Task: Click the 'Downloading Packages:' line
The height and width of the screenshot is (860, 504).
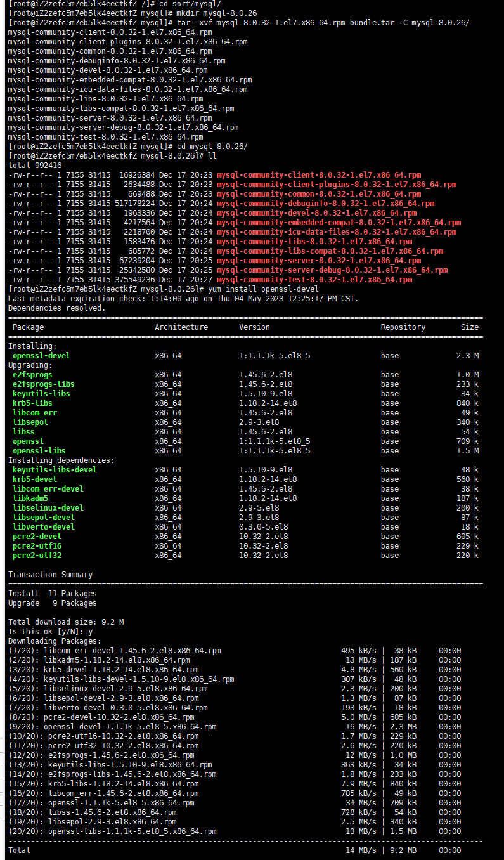Action: (55, 641)
